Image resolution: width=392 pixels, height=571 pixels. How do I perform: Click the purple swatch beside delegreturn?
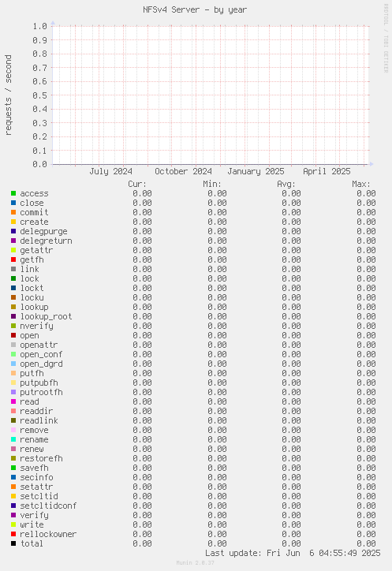coord(13,241)
